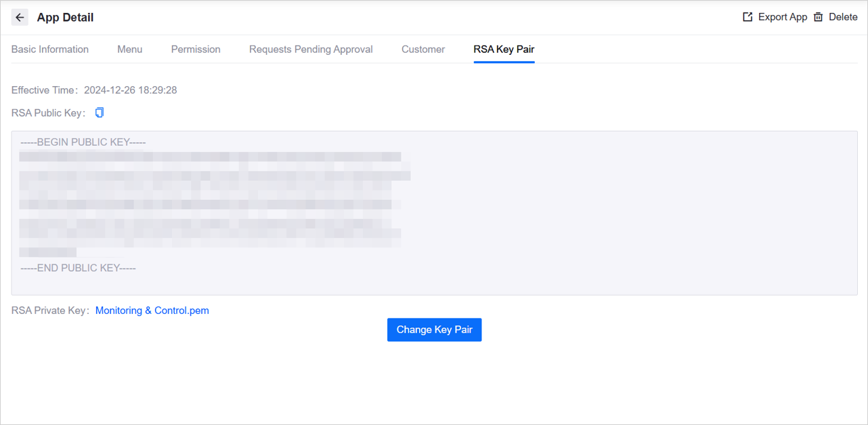This screenshot has height=425, width=868.
Task: Click inside the public key display area
Action: pos(434,210)
